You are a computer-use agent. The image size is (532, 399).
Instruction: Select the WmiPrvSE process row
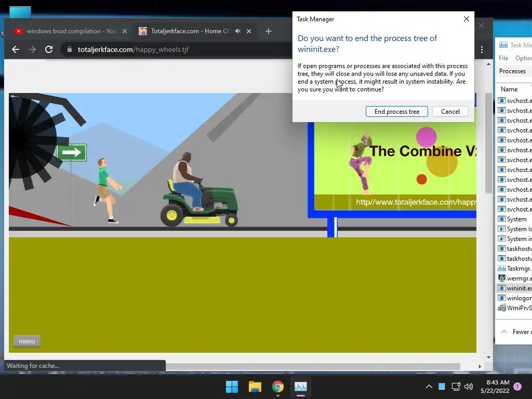click(x=514, y=308)
